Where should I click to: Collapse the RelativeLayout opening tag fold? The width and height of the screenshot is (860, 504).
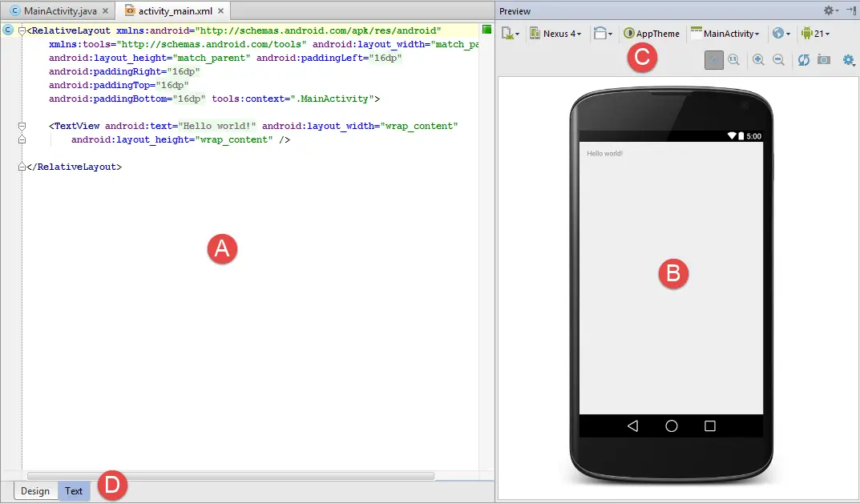22,30
